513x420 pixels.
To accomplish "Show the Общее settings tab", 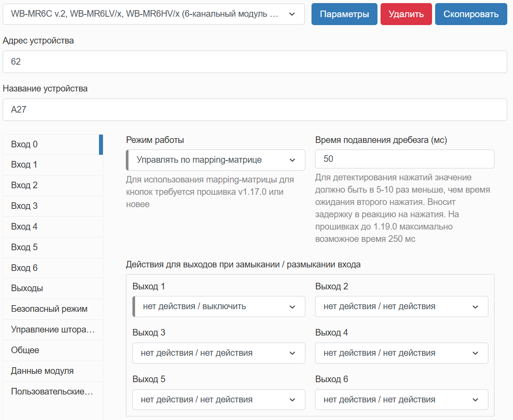I will pyautogui.click(x=53, y=351).
